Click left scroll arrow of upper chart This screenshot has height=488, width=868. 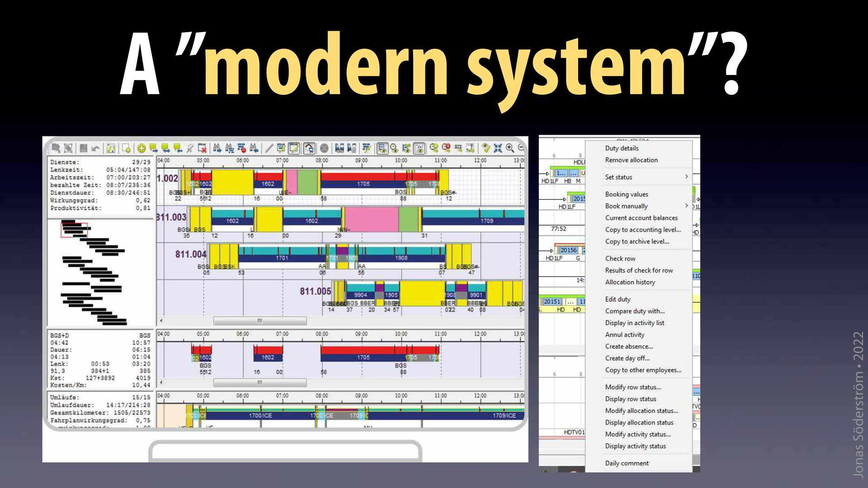pyautogui.click(x=161, y=321)
